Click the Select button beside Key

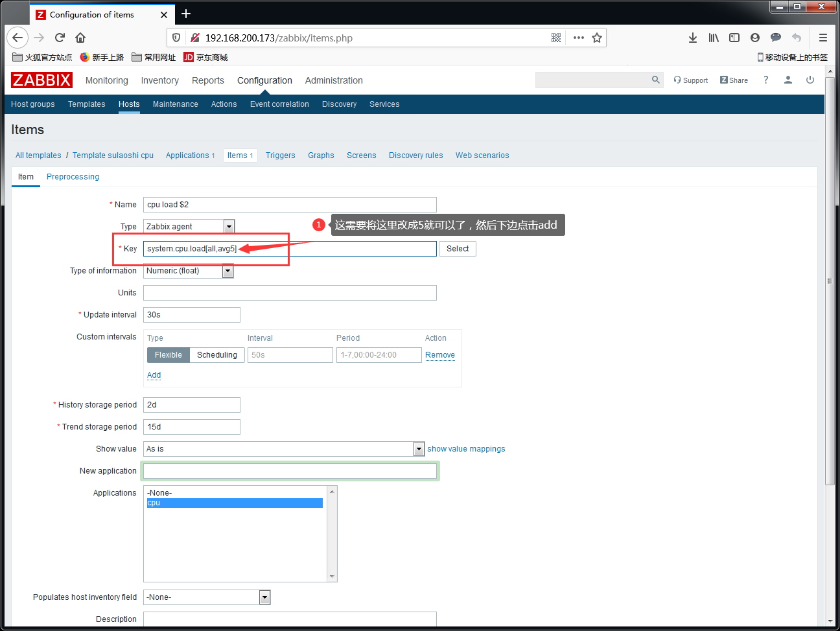click(x=458, y=249)
